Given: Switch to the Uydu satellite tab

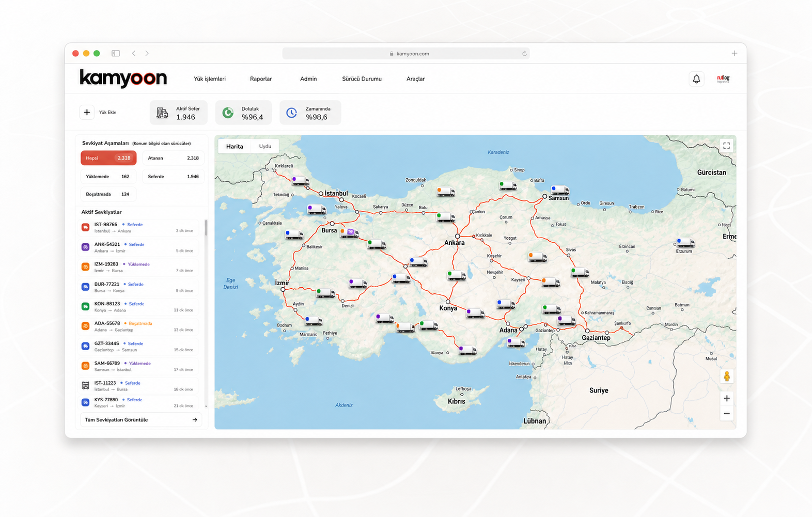Looking at the screenshot, I should (x=265, y=146).
